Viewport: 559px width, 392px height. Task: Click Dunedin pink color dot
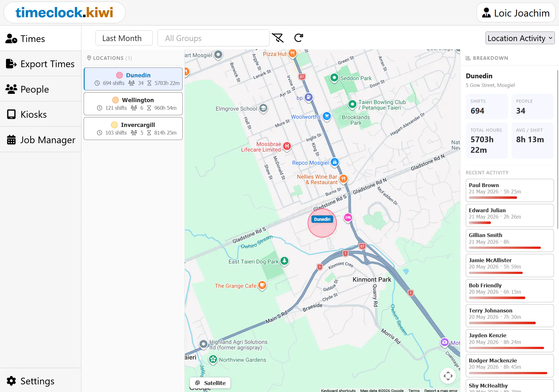coord(120,75)
